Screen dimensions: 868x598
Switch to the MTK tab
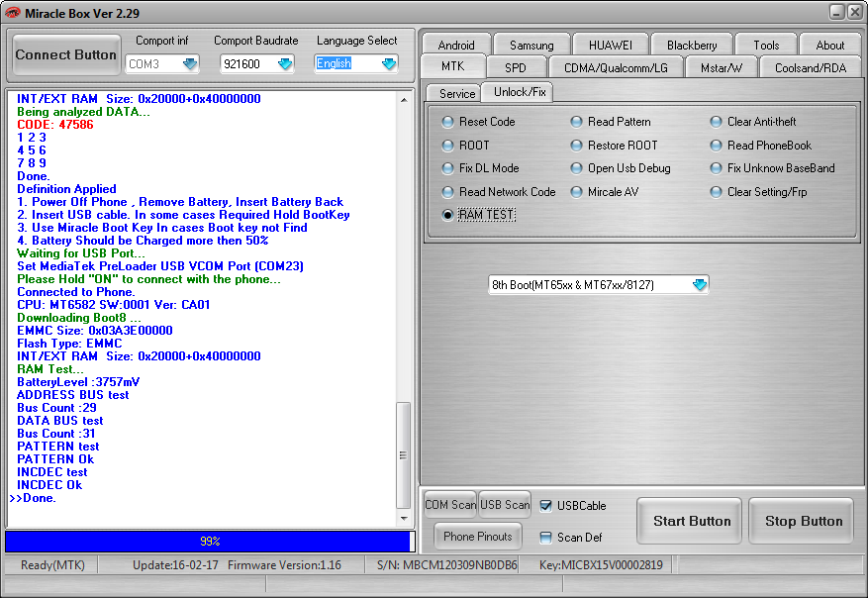click(x=453, y=66)
